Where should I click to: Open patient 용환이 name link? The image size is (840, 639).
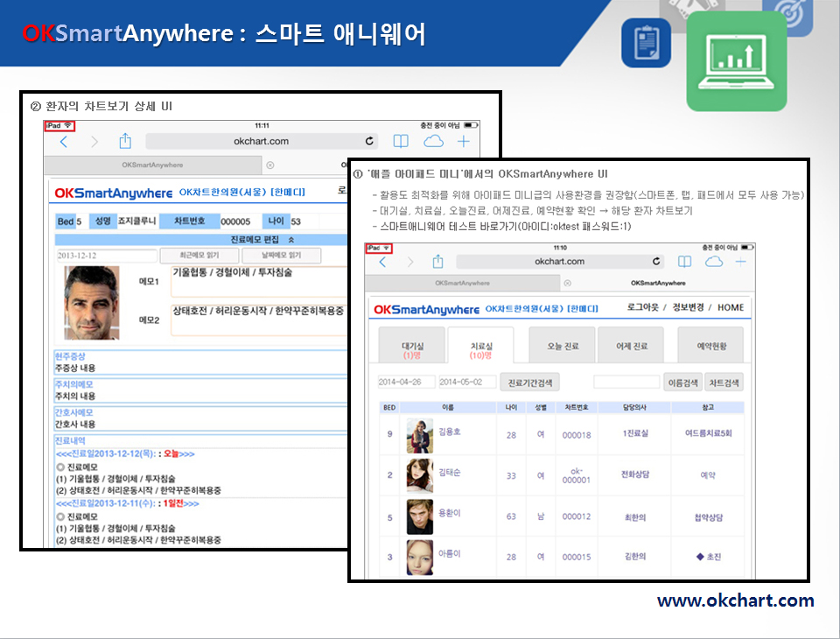click(450, 512)
